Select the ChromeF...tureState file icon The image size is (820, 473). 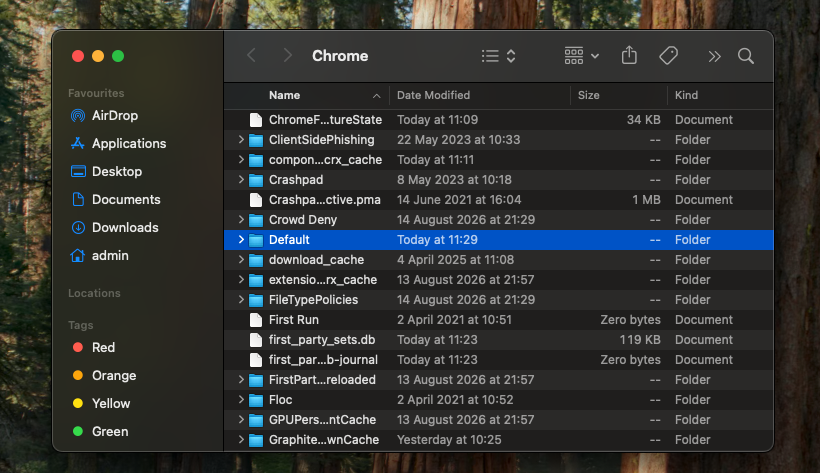click(256, 120)
